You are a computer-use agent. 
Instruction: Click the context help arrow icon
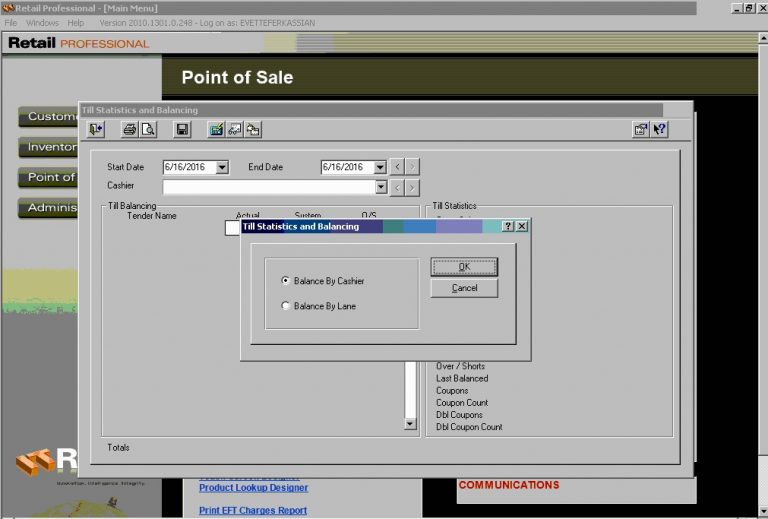click(x=659, y=129)
